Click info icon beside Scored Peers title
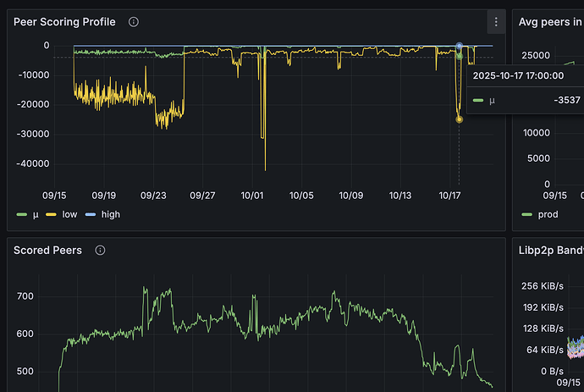The height and width of the screenshot is (392, 584). coord(100,251)
